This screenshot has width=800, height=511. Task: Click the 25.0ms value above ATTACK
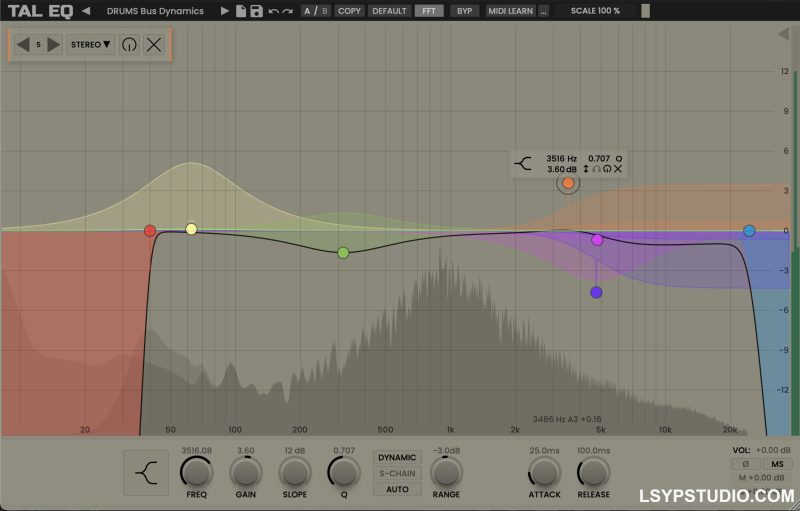click(x=544, y=450)
